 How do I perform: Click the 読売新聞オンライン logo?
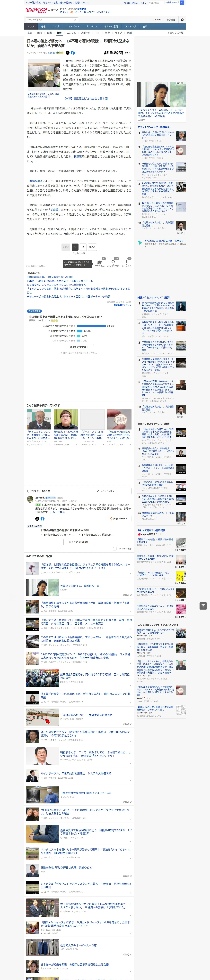coord(117,53)
